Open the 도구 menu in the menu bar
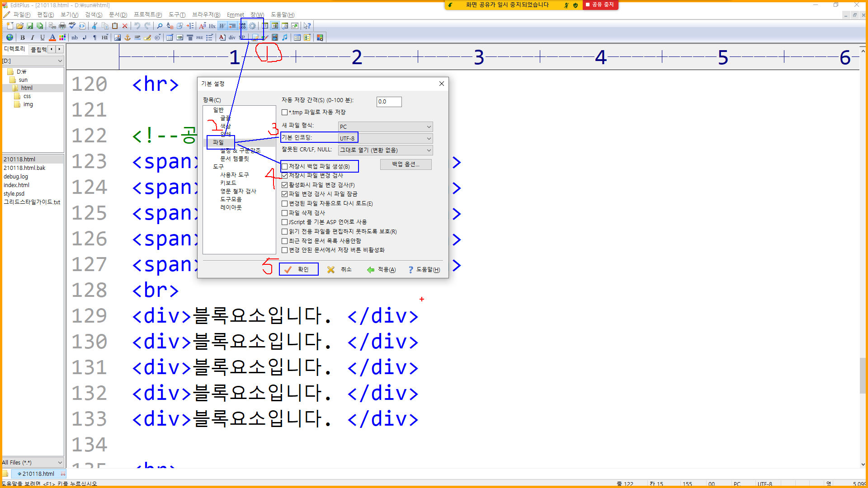The height and width of the screenshot is (488, 868). pyautogui.click(x=177, y=15)
